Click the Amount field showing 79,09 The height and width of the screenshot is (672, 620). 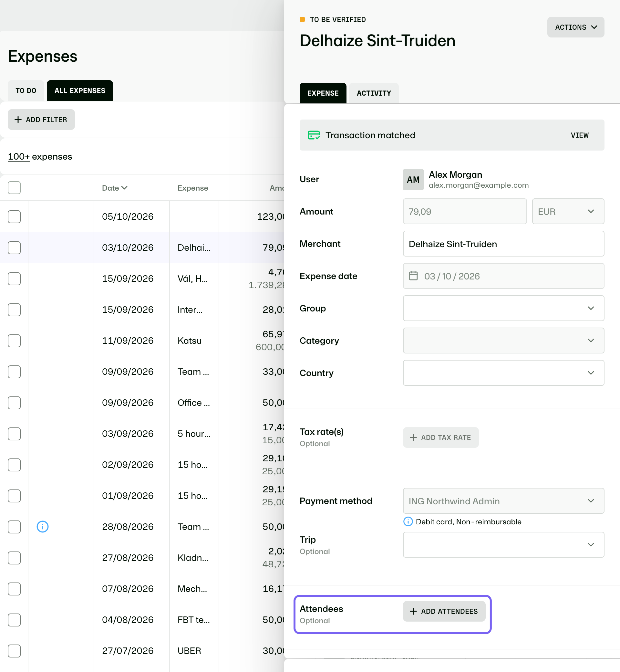pyautogui.click(x=464, y=212)
